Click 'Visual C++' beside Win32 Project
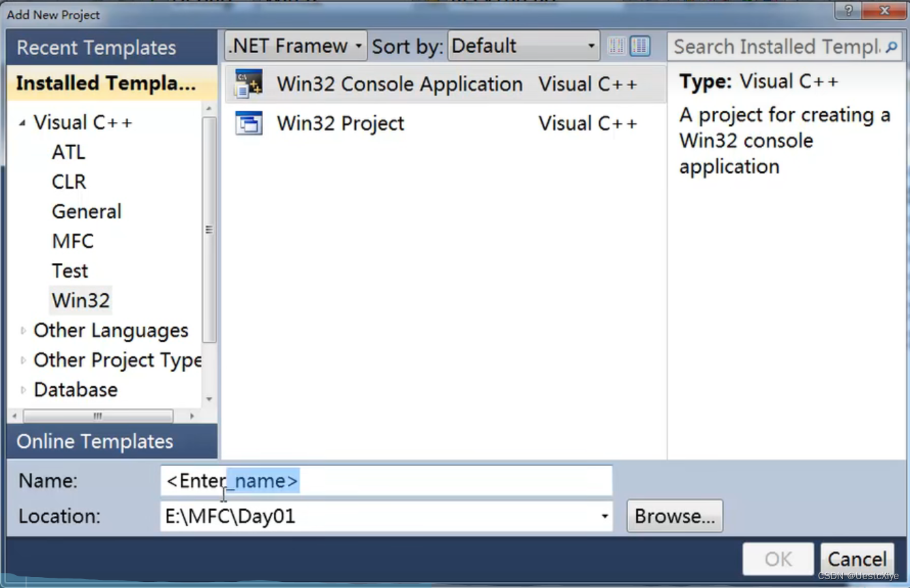The image size is (910, 588). [x=588, y=123]
